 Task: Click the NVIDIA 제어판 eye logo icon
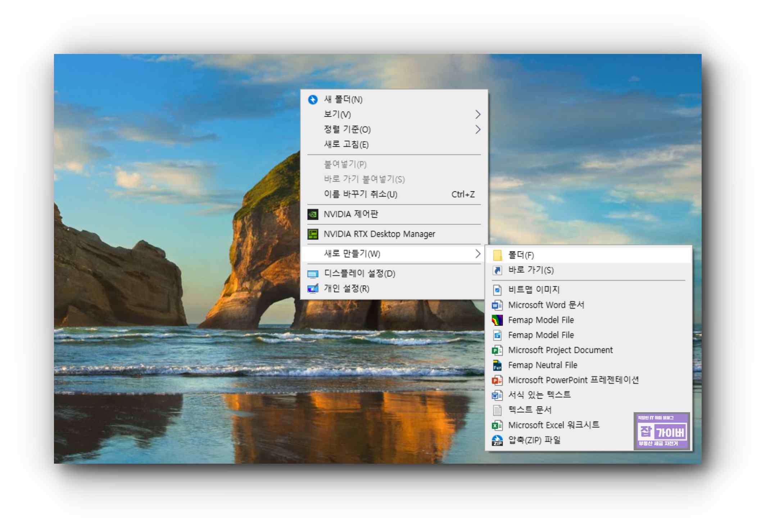(313, 214)
